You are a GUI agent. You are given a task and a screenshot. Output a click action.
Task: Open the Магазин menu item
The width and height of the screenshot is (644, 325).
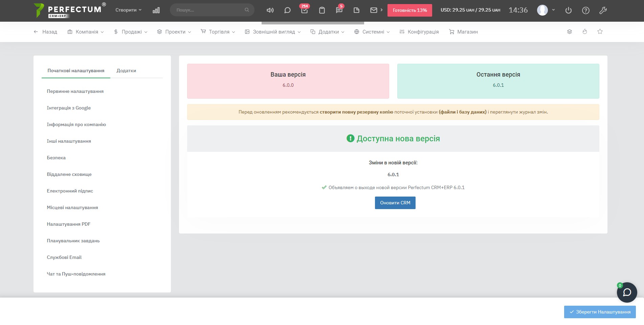coord(463,32)
